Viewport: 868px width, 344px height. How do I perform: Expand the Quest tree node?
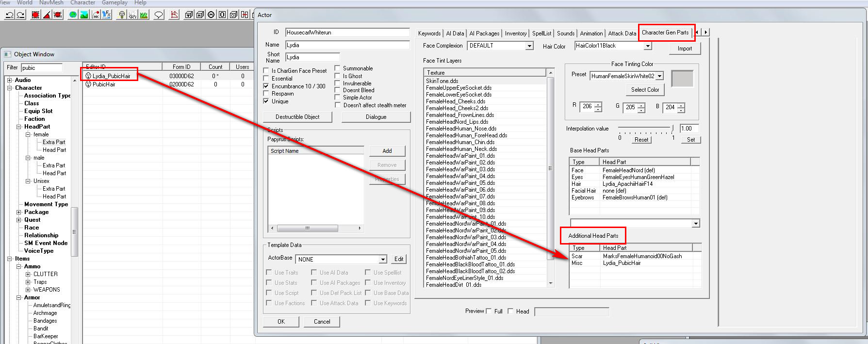click(x=19, y=220)
